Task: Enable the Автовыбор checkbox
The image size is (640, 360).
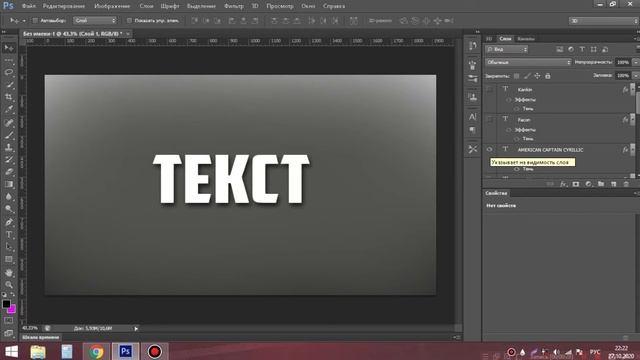Action: click(x=35, y=20)
